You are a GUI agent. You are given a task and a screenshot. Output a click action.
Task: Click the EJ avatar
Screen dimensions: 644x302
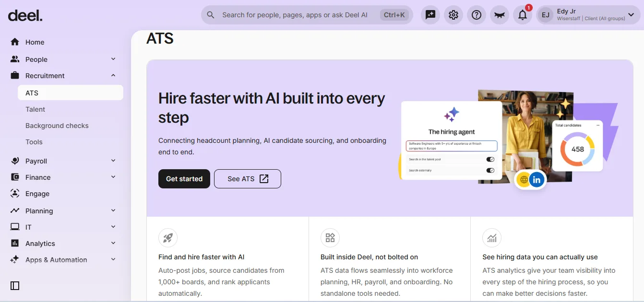pos(546,15)
